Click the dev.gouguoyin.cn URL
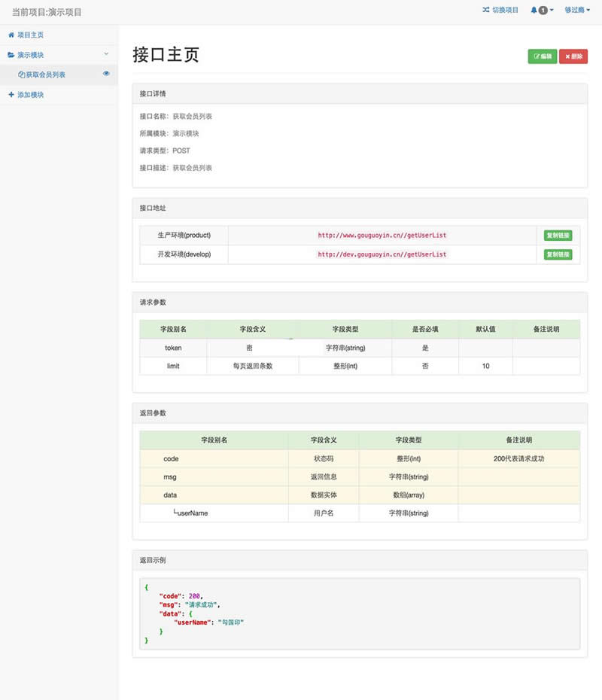 pyautogui.click(x=382, y=254)
